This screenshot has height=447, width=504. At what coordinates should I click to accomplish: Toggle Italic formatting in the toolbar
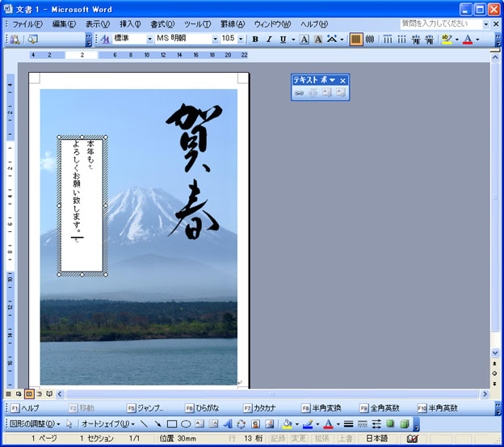point(269,39)
